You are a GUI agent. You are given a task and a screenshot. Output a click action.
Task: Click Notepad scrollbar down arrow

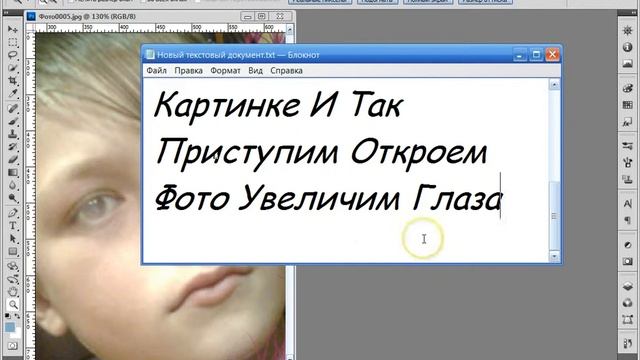click(x=554, y=256)
